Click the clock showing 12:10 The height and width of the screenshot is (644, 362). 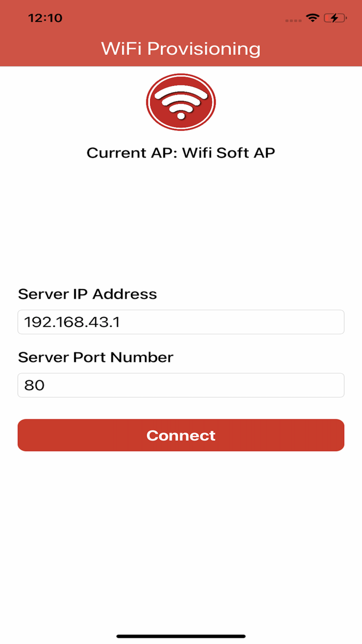[46, 17]
